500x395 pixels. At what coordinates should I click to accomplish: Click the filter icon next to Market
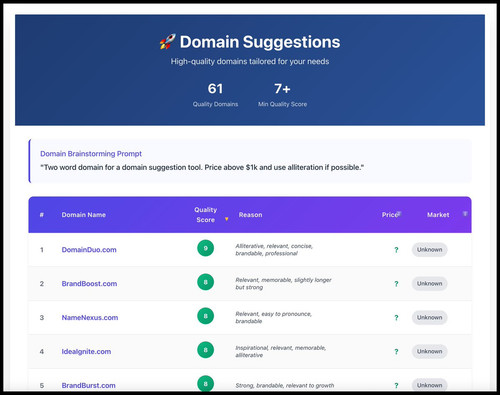click(x=465, y=214)
